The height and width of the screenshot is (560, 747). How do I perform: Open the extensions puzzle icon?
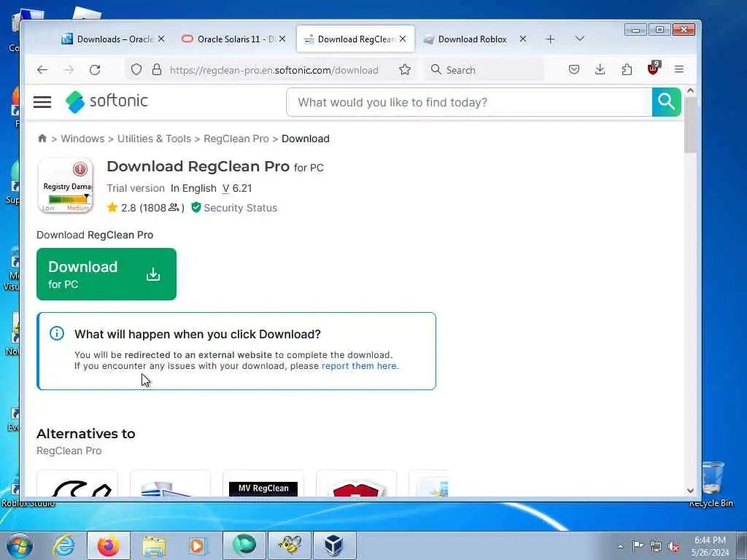627,69
